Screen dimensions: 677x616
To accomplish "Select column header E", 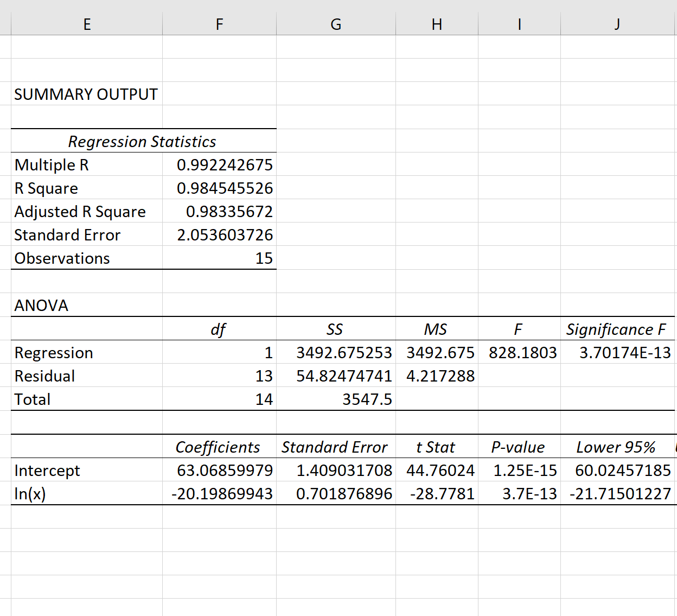I will point(87,24).
